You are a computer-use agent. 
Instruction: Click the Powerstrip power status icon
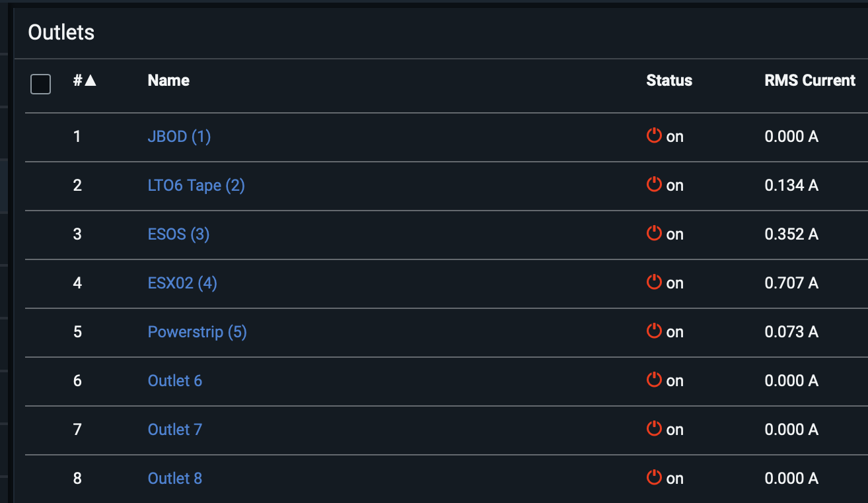coord(654,331)
